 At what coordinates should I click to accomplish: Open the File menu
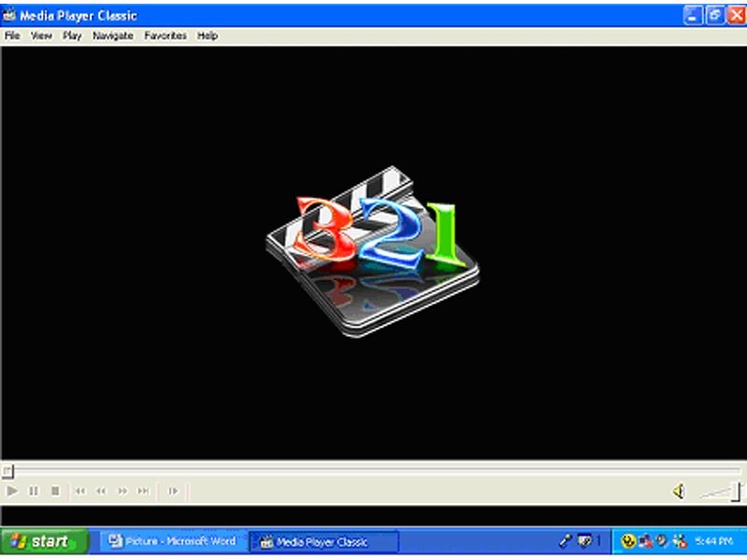12,35
